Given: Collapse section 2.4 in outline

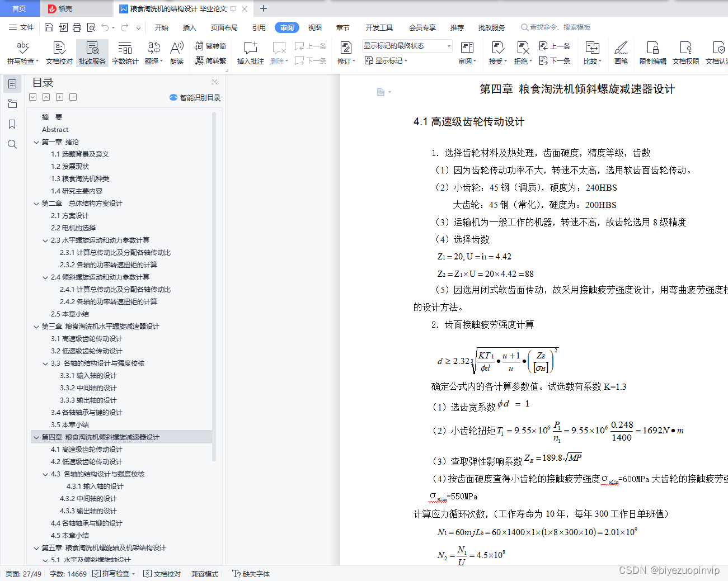Looking at the screenshot, I should tap(45, 277).
